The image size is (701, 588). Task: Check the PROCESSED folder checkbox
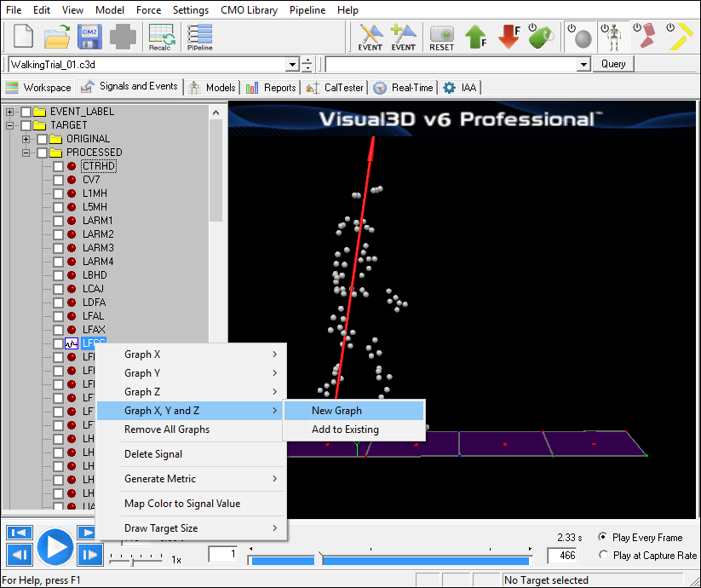(42, 153)
